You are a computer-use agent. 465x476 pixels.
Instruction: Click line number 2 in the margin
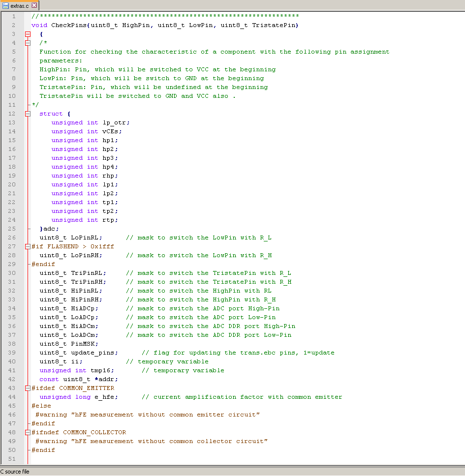coord(13,25)
